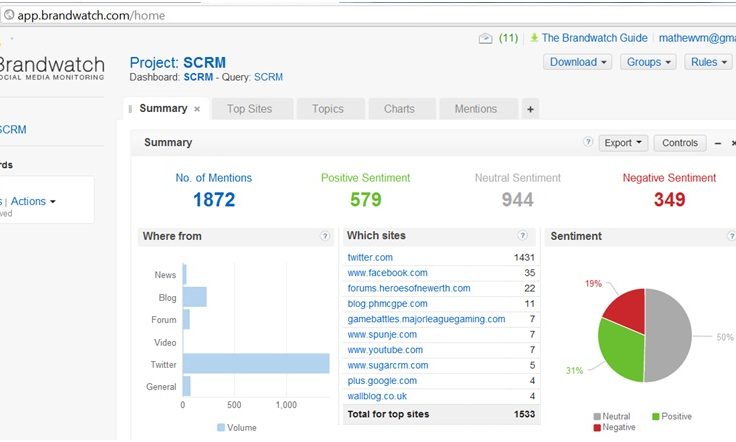The image size is (736, 442).
Task: Open the mathewvm account email link
Action: [697, 38]
